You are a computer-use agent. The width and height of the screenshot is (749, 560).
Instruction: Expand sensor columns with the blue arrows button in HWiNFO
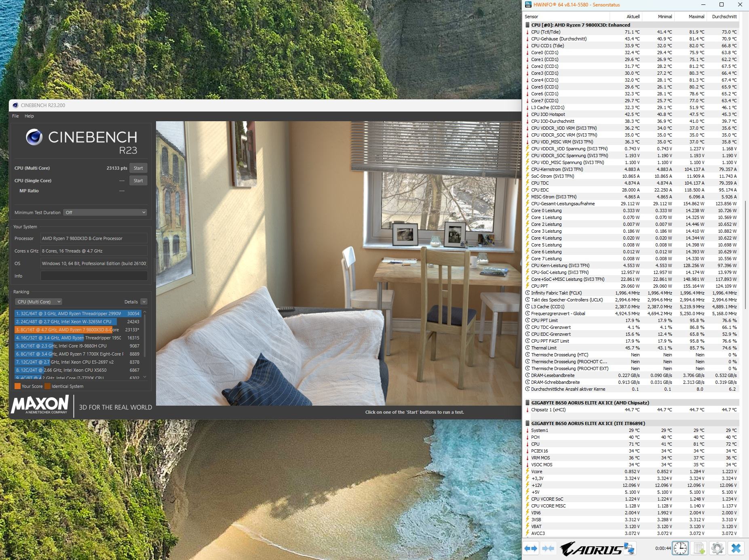[x=531, y=548]
